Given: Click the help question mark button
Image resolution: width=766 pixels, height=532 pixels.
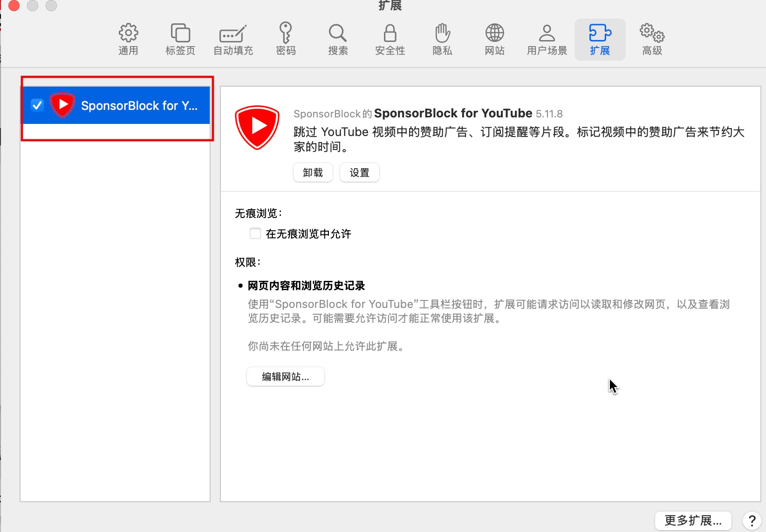Looking at the screenshot, I should 752,520.
